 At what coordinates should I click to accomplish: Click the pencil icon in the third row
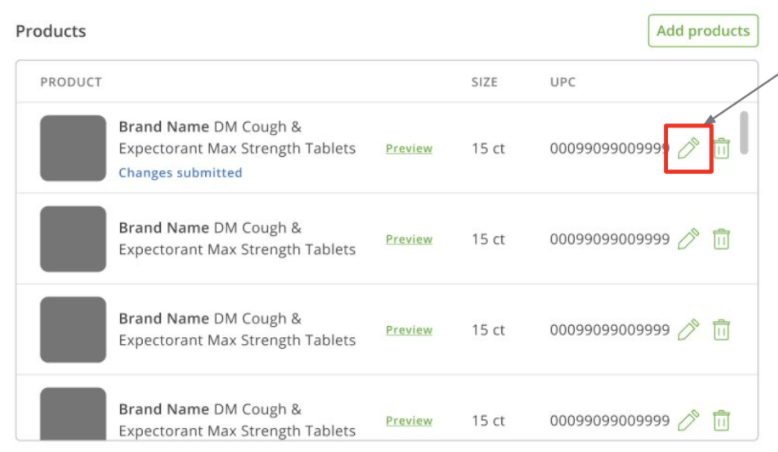coord(688,330)
